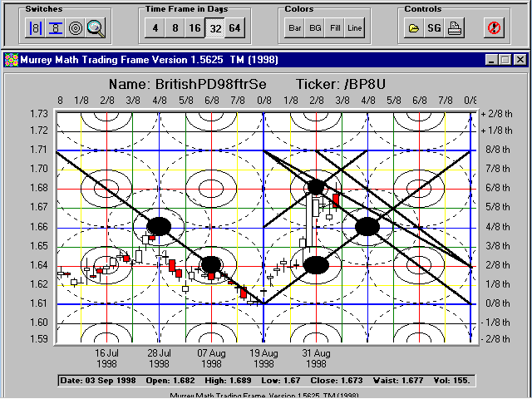Change the BG background color
Viewport: 532px width, 399px height.
pos(315,27)
